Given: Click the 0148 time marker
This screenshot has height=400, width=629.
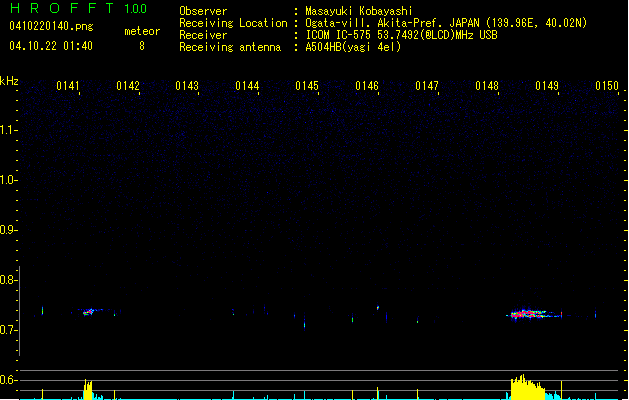Looking at the screenshot, I should (x=487, y=86).
